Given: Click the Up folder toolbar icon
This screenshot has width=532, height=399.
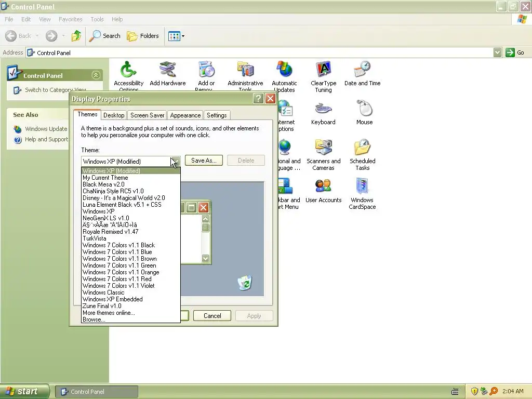Looking at the screenshot, I should coord(76,36).
